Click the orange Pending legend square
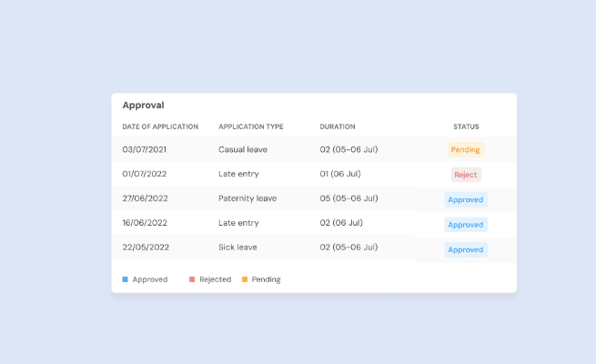The image size is (596, 364). [x=245, y=279]
